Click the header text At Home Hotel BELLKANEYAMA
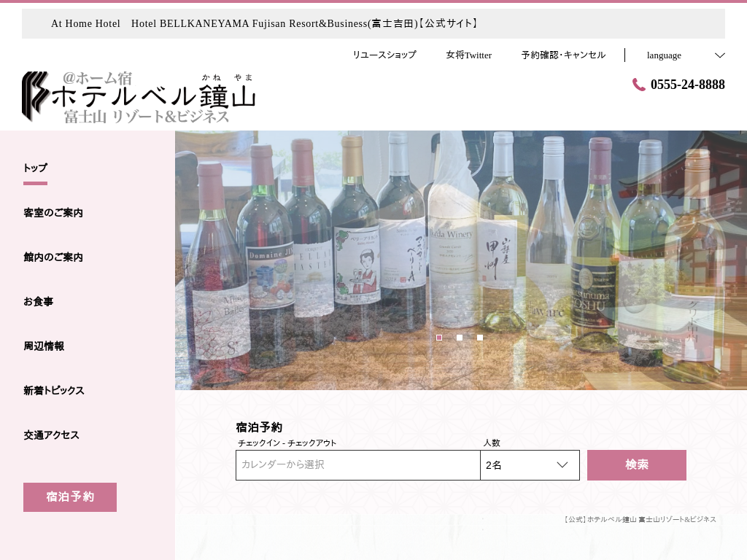747x560 pixels. click(264, 23)
